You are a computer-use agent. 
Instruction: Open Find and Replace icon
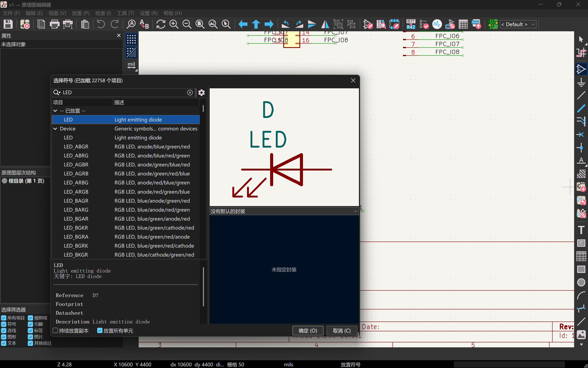pos(144,24)
